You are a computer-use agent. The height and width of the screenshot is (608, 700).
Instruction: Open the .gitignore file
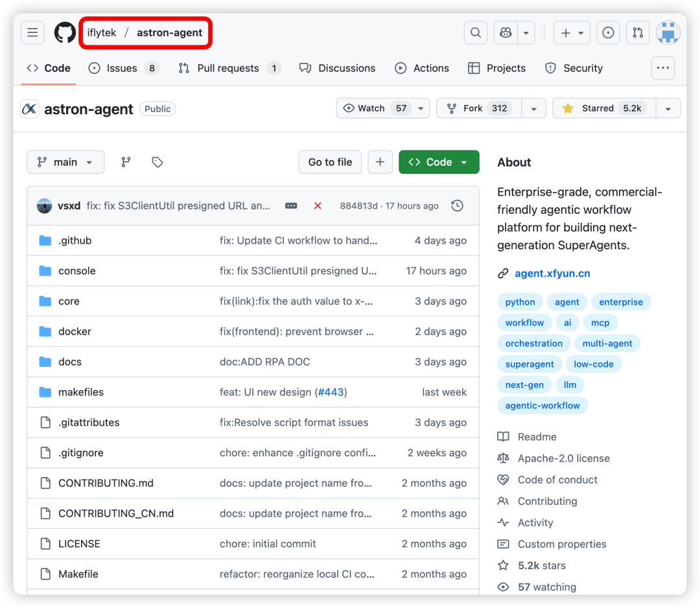coord(81,453)
